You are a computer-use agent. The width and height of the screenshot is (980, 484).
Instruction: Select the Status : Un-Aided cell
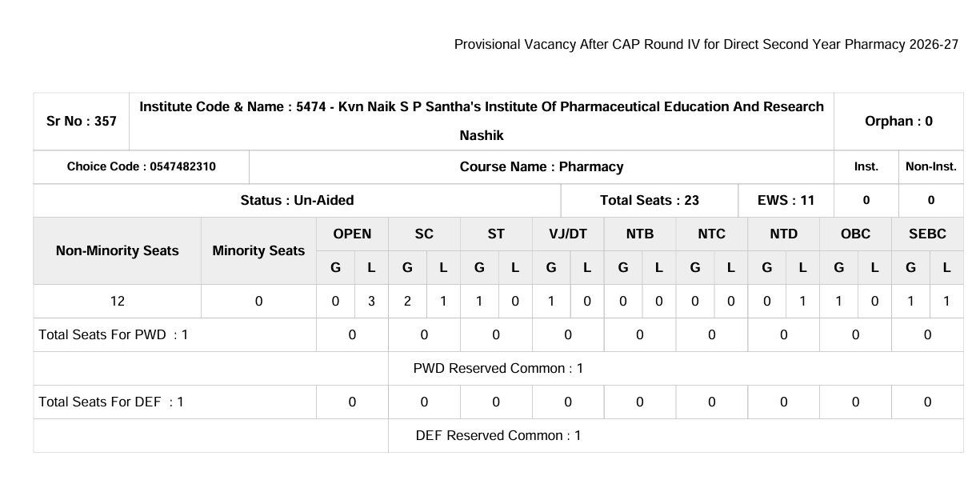coord(298,201)
